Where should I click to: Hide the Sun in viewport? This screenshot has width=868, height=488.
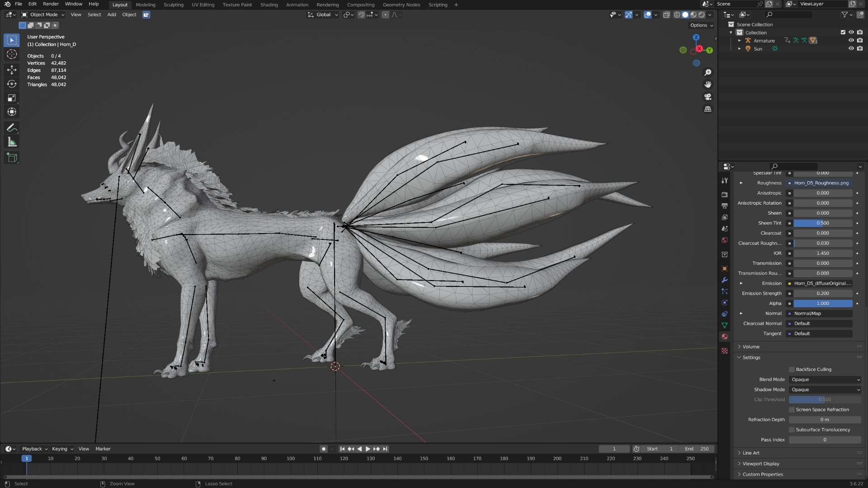click(851, 49)
